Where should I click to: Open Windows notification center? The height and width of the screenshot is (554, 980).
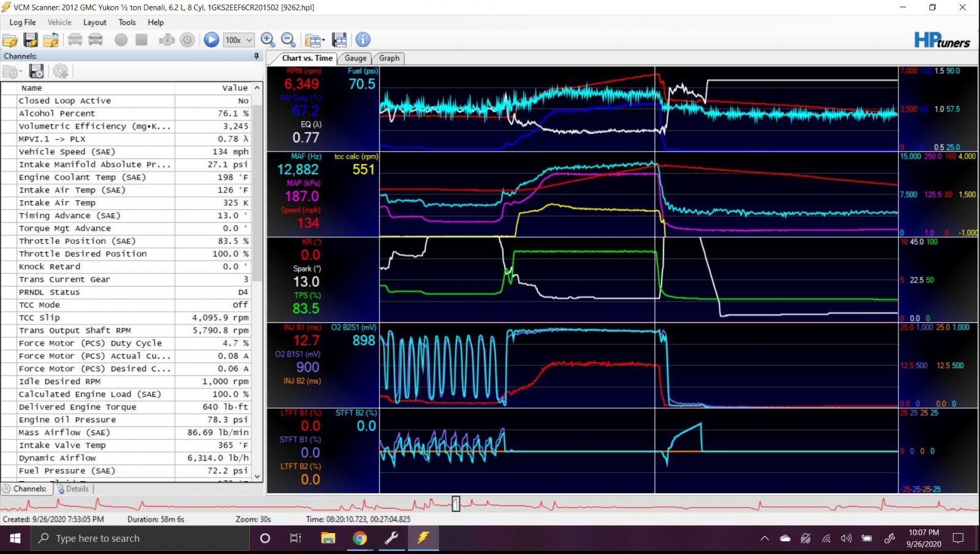point(959,539)
